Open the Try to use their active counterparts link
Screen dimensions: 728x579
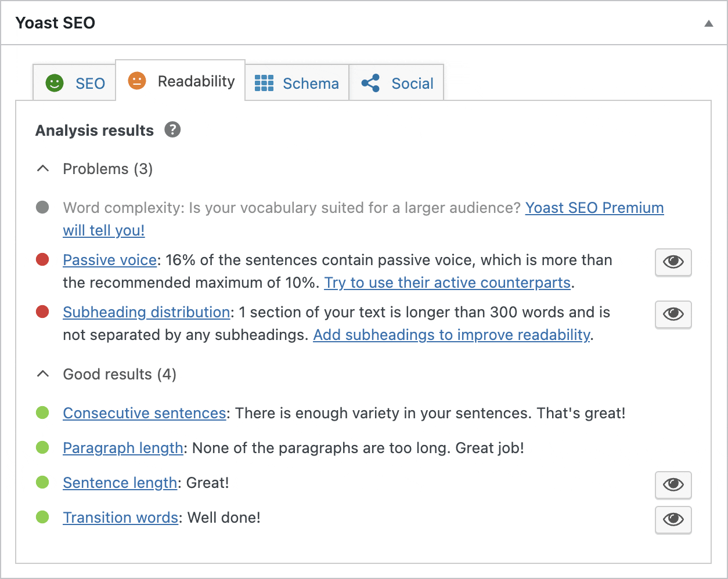447,283
